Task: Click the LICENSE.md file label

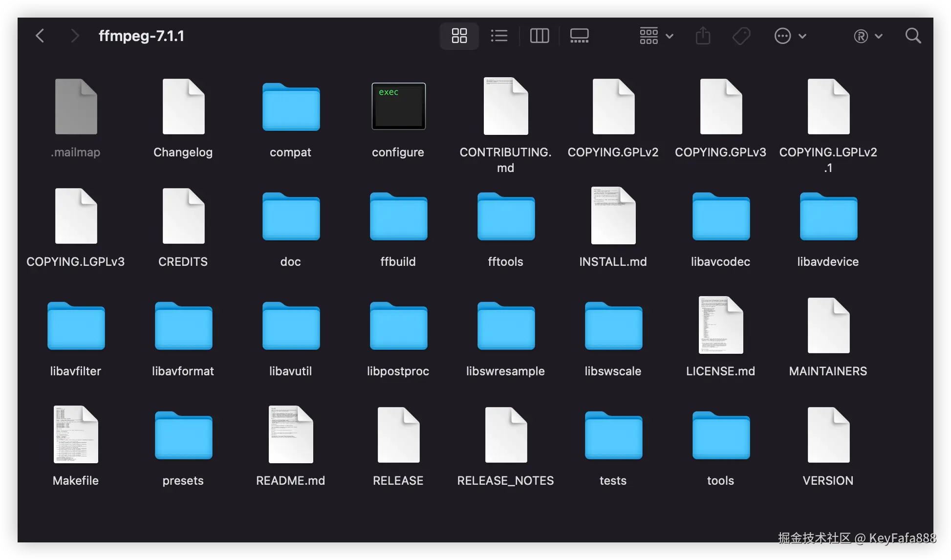Action: coord(720,371)
